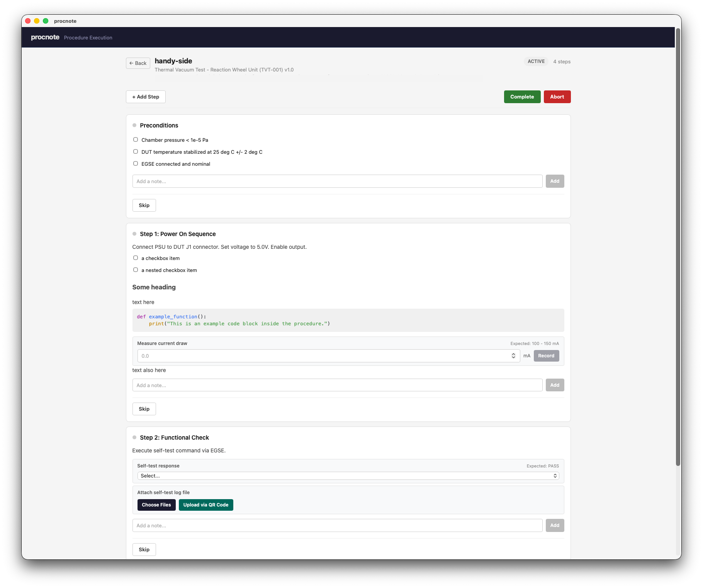Click 'Step 1: Power On Sequence' heading
Image resolution: width=703 pixels, height=588 pixels.
(178, 234)
